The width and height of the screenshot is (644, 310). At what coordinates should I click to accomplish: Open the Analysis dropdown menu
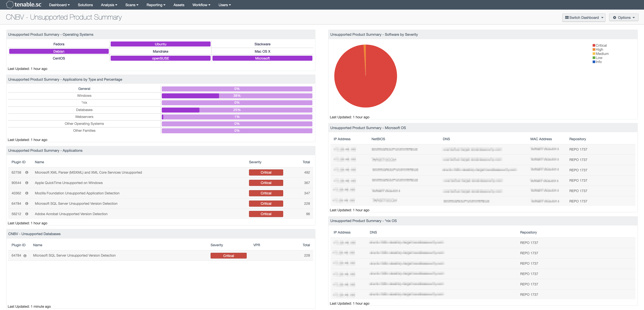coord(109,5)
